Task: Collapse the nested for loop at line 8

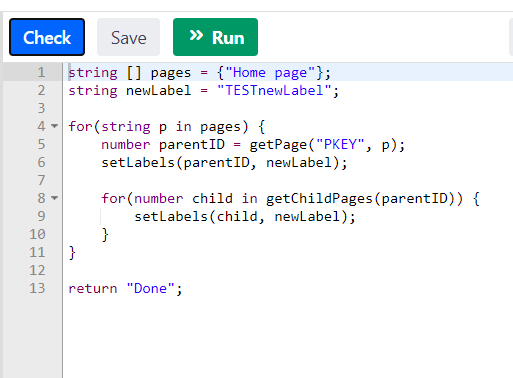Action: coord(54,198)
